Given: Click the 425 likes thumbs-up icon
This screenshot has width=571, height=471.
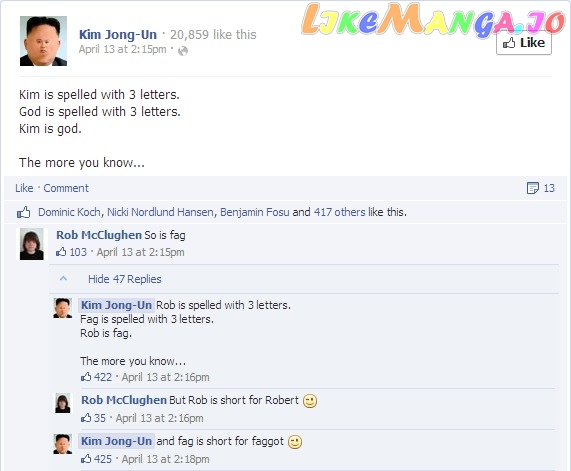Looking at the screenshot, I should 86,459.
